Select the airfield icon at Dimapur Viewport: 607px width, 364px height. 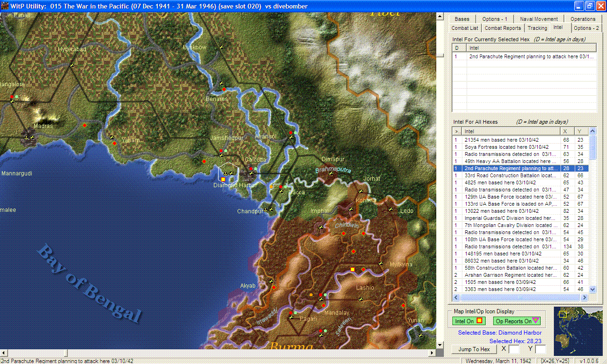click(331, 173)
